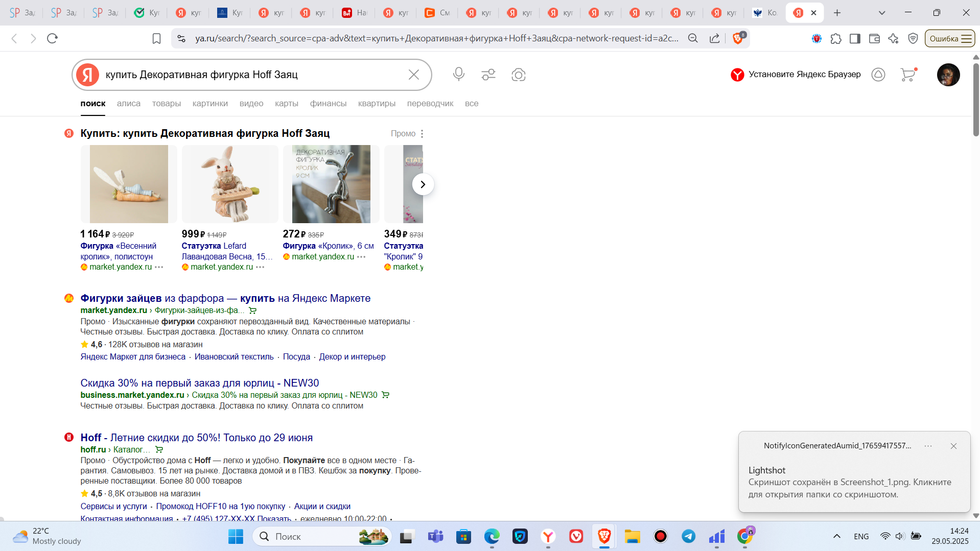980x551 pixels.
Task: Open Hoff Летние скидки до 50% result
Action: click(197, 438)
